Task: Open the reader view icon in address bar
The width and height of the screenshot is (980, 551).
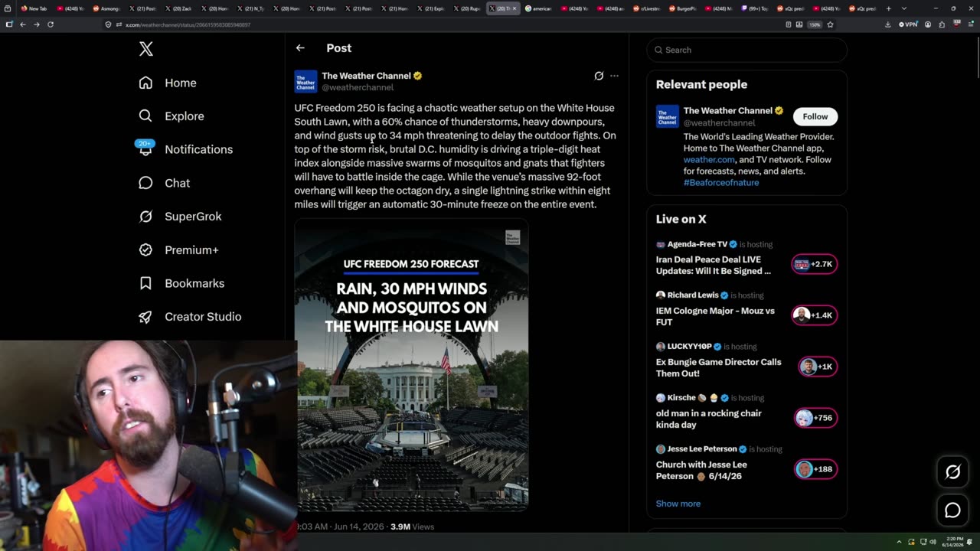Action: [789, 24]
